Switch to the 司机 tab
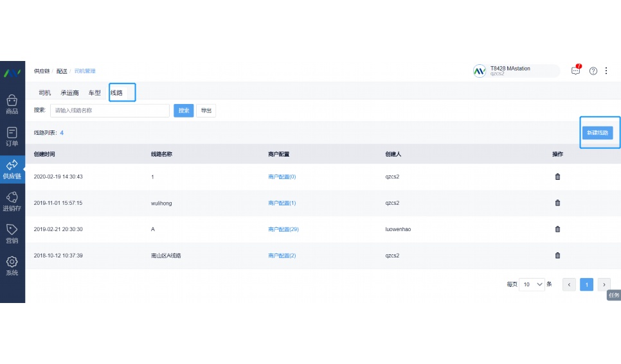This screenshot has width=621, height=364. pos(45,93)
